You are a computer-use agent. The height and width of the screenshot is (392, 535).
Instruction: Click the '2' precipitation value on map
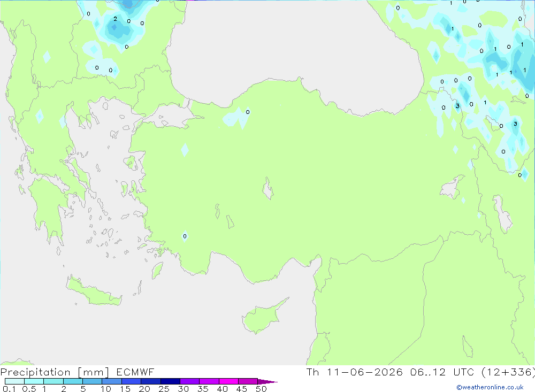[116, 19]
